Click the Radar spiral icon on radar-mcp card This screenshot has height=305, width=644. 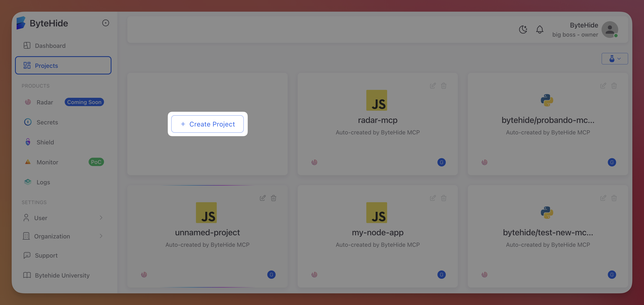tap(314, 162)
